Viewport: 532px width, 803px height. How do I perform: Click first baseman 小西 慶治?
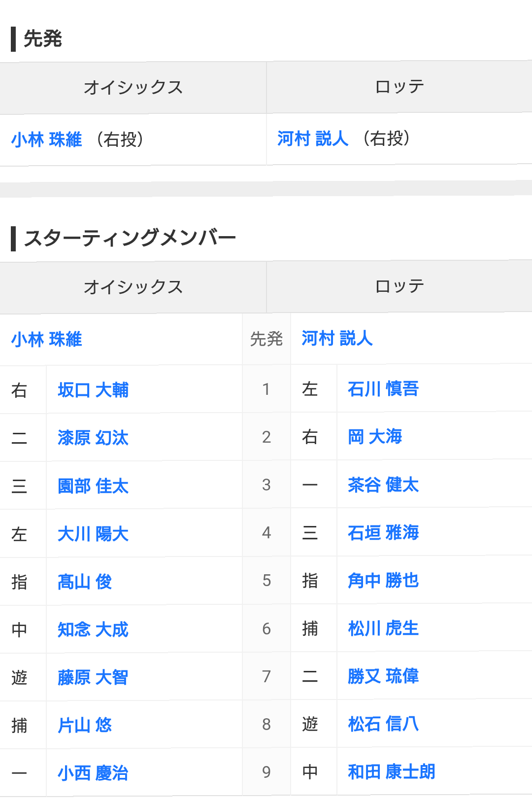93,773
